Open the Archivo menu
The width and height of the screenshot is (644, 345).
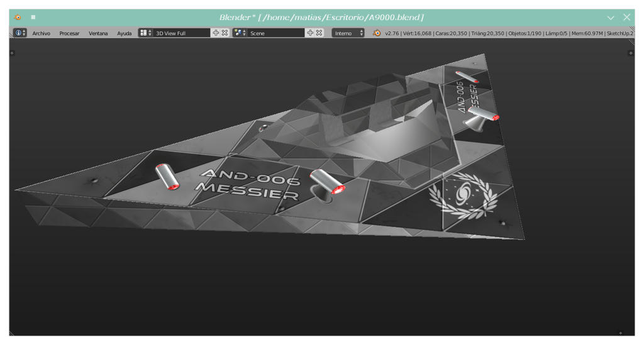coord(41,33)
